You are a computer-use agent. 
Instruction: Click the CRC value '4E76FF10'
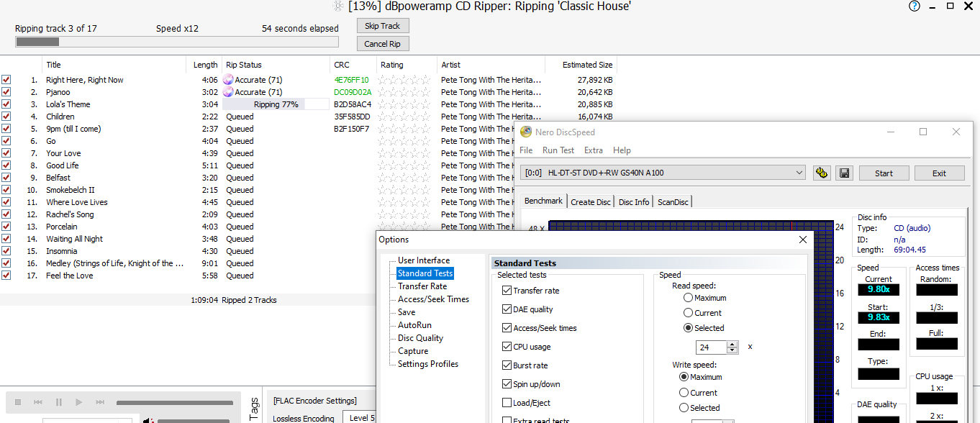[x=351, y=80]
